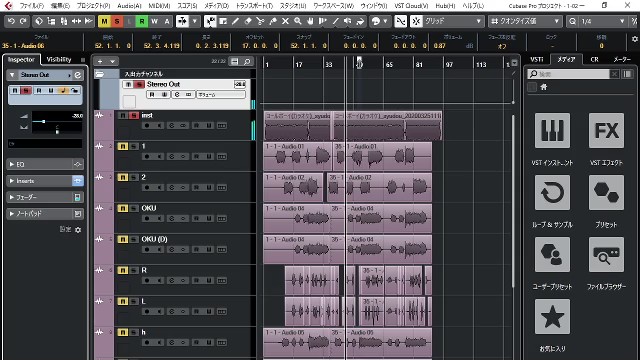The width and height of the screenshot is (640, 360).
Task: Toggle global Solo S button in toolbar
Action: pos(117,21)
